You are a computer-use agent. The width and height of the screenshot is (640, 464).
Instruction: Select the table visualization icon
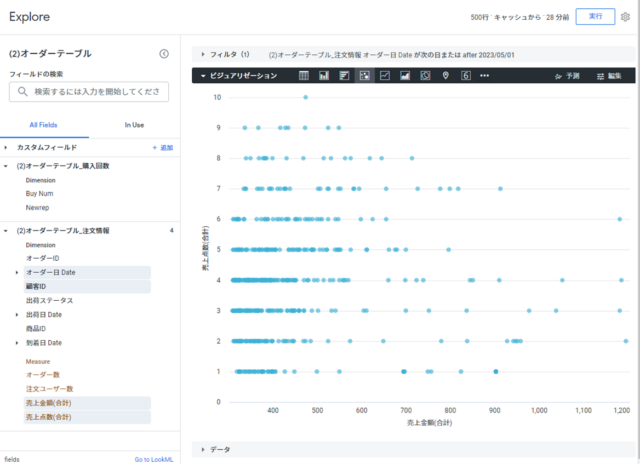304,76
